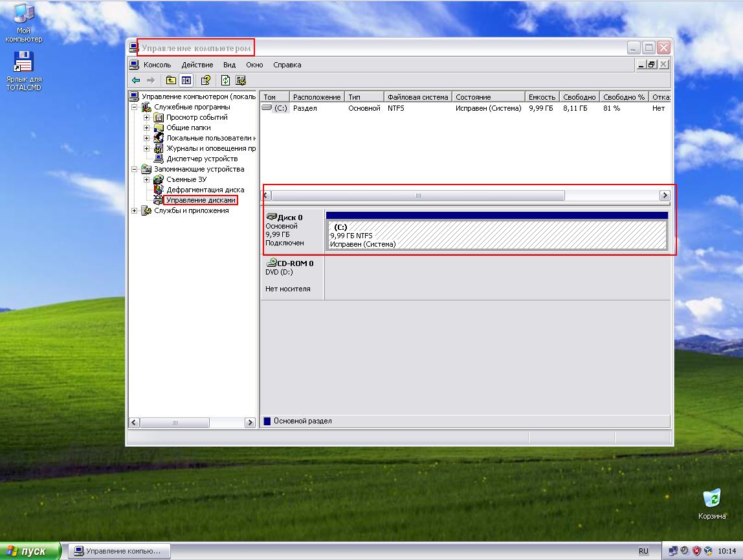Open the Консоль menu
This screenshot has width=743, height=560.
(x=157, y=65)
